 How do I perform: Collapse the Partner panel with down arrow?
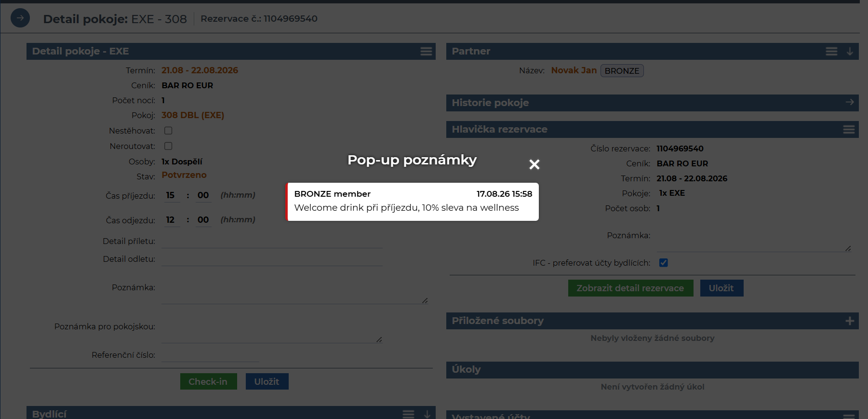pyautogui.click(x=850, y=51)
